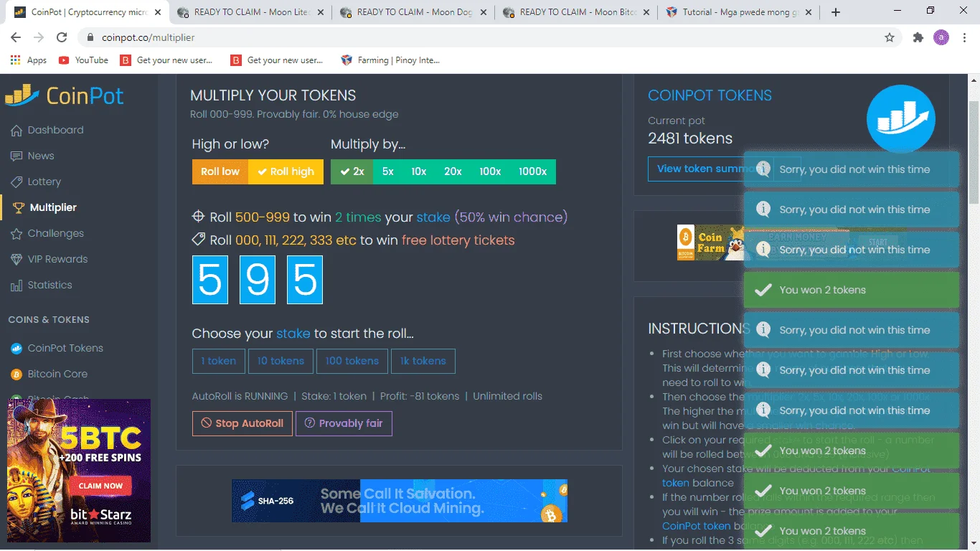Click the Lottery ticket icon
The image size is (980, 551).
16,182
